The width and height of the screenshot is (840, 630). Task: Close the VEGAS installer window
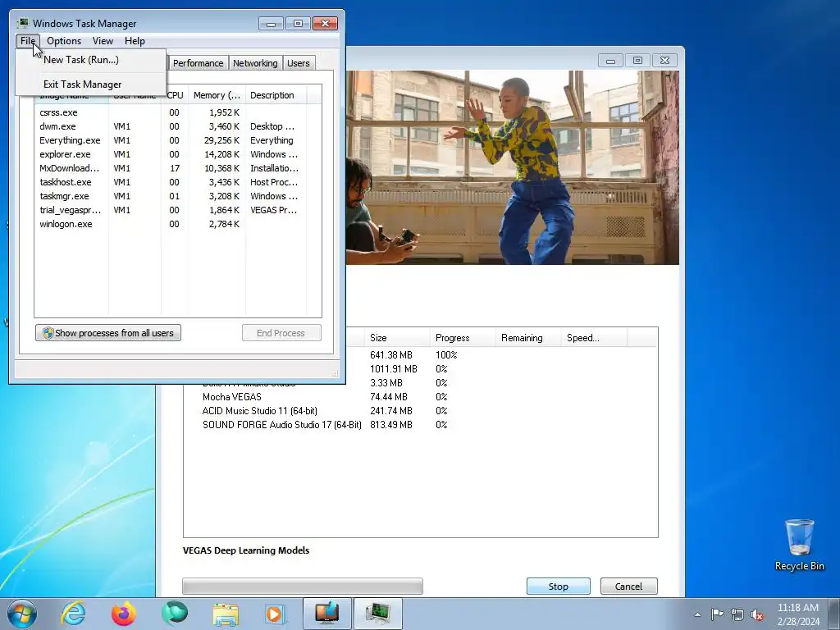click(x=664, y=61)
